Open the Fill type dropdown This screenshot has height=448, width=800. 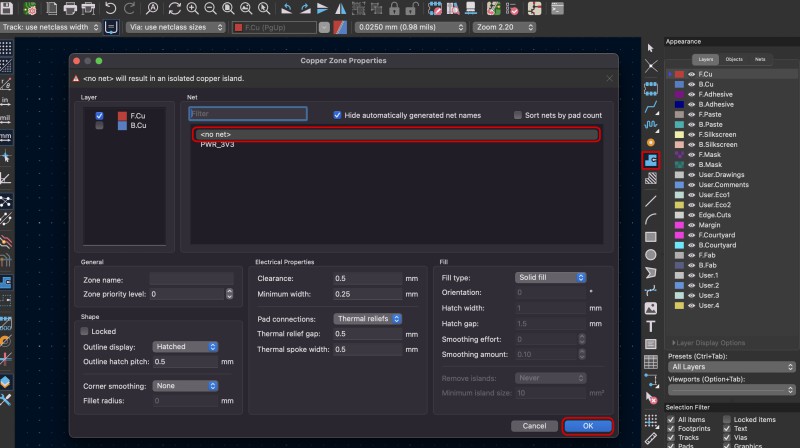point(550,277)
